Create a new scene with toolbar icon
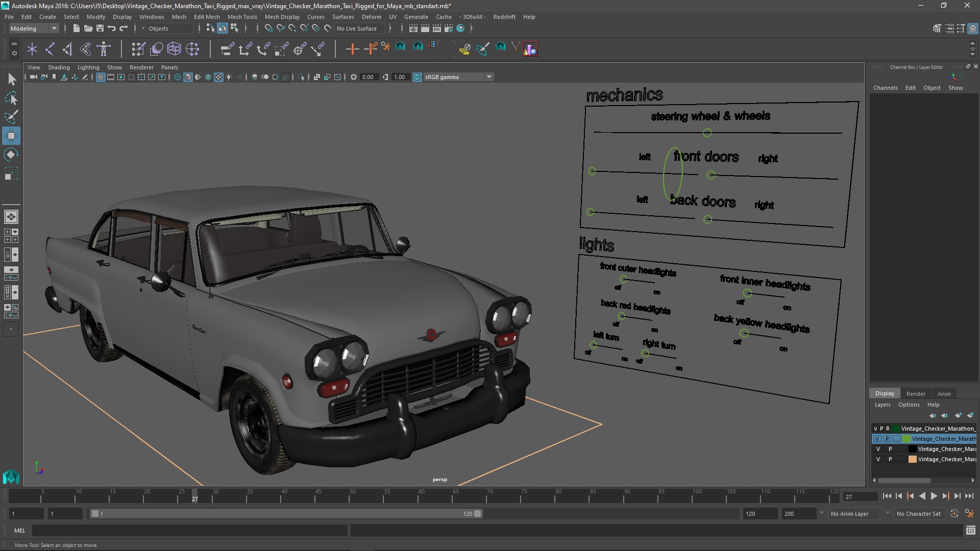This screenshot has height=551, width=980. [x=76, y=29]
